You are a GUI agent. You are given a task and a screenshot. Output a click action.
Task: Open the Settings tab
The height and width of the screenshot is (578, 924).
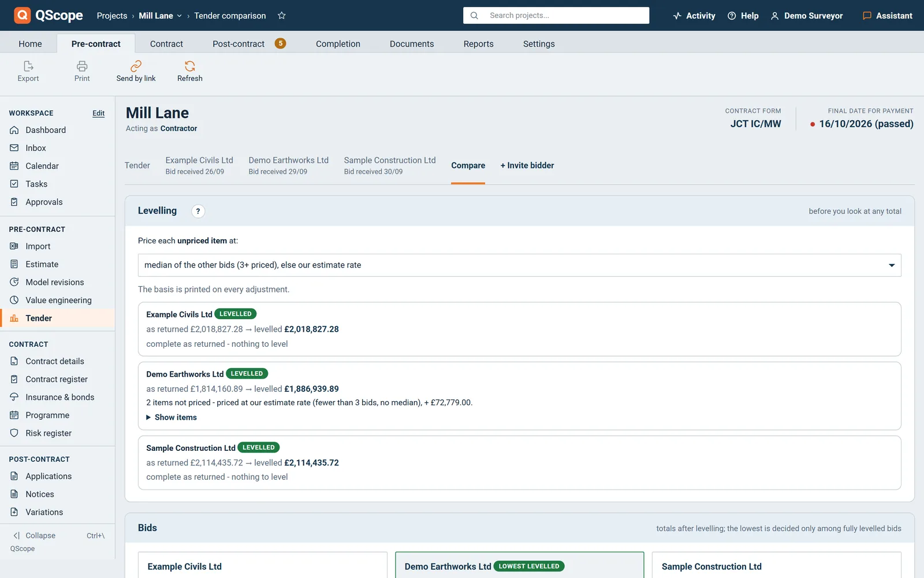point(539,44)
